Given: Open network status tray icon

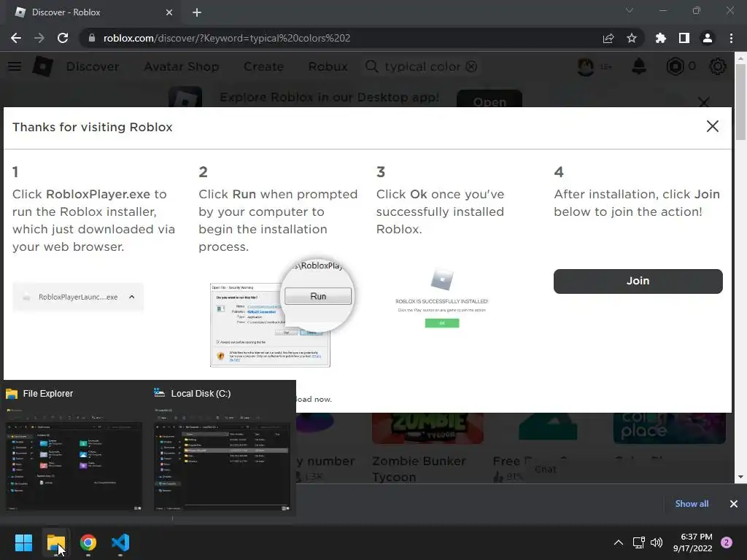Looking at the screenshot, I should [638, 542].
